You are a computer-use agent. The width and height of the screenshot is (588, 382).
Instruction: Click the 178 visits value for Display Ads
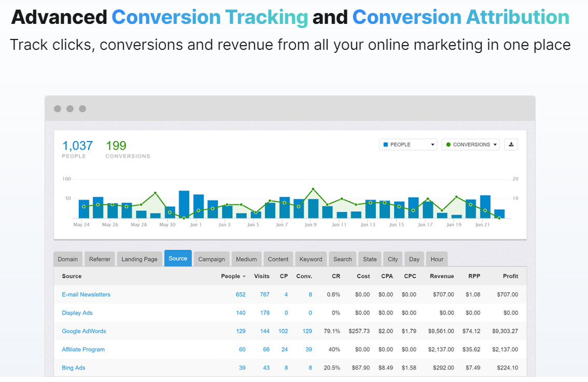(265, 313)
